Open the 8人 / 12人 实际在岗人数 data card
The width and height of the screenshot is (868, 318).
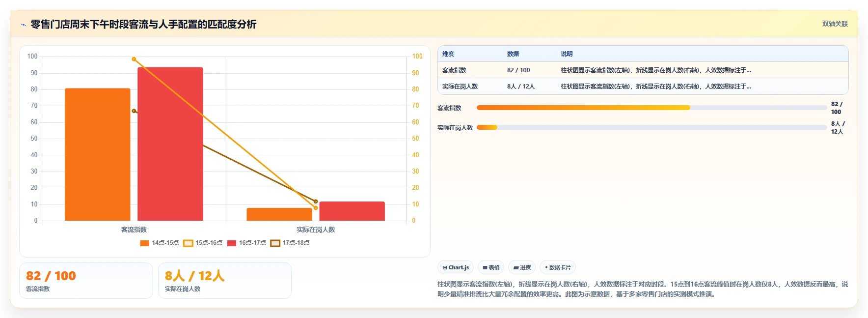pyautogui.click(x=225, y=281)
